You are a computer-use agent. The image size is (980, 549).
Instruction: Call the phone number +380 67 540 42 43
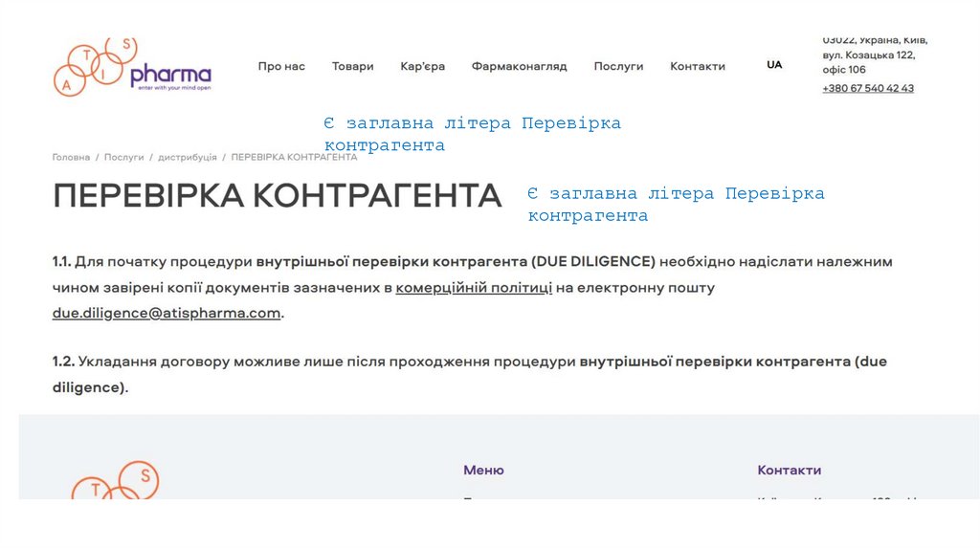[868, 88]
